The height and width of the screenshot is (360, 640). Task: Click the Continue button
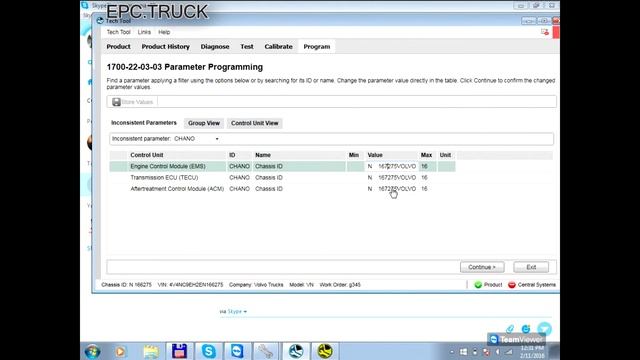(x=482, y=267)
